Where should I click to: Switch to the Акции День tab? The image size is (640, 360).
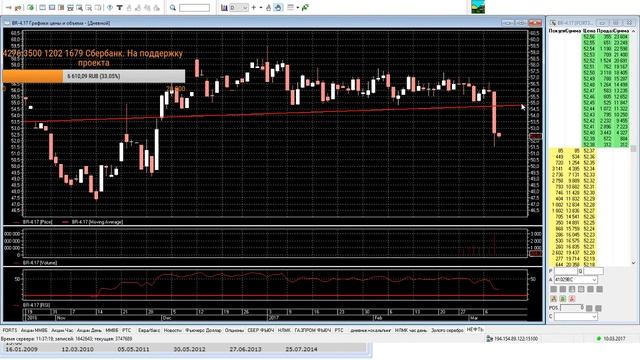click(x=89, y=330)
